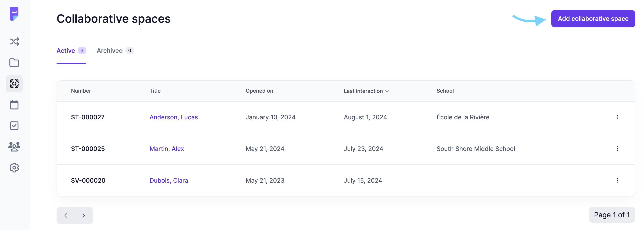Open row options for SV-000020
644x230 pixels.
(617, 180)
